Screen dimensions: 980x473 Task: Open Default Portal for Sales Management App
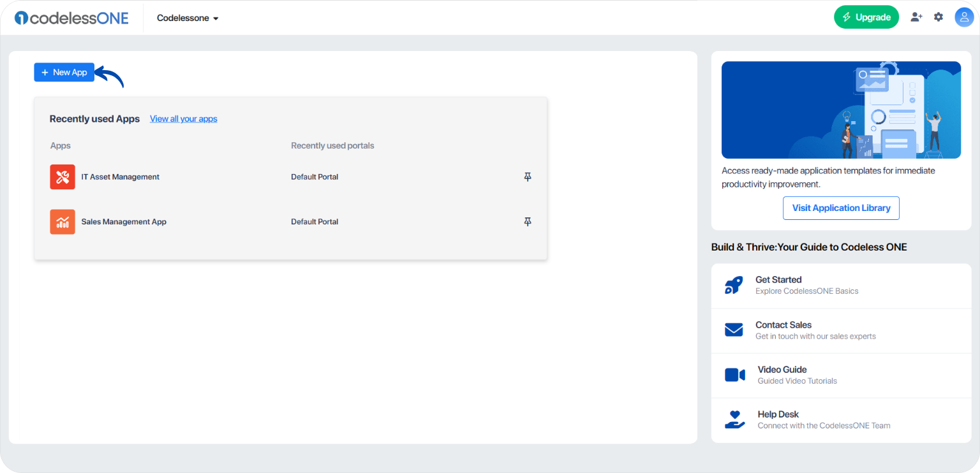pyautogui.click(x=315, y=222)
